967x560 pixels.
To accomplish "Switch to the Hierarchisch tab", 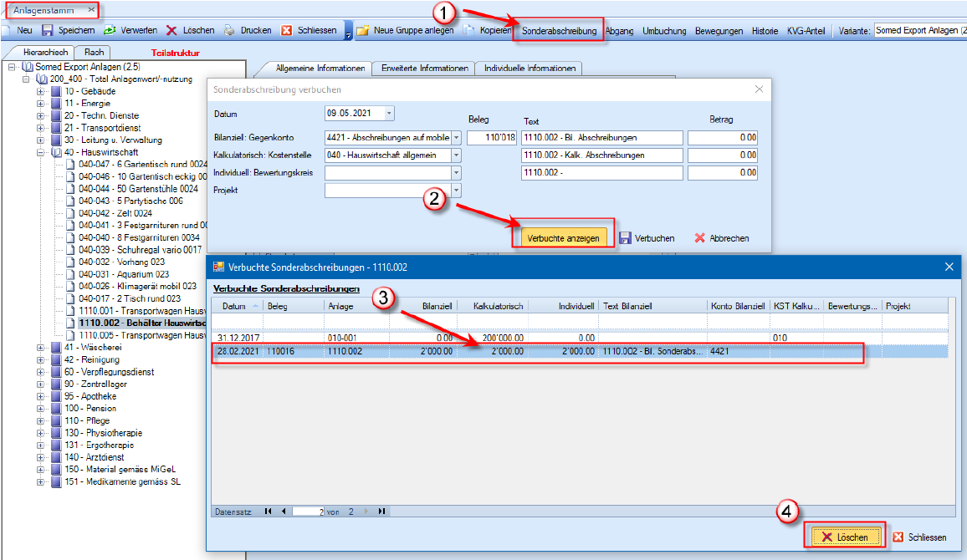I will [x=45, y=53].
